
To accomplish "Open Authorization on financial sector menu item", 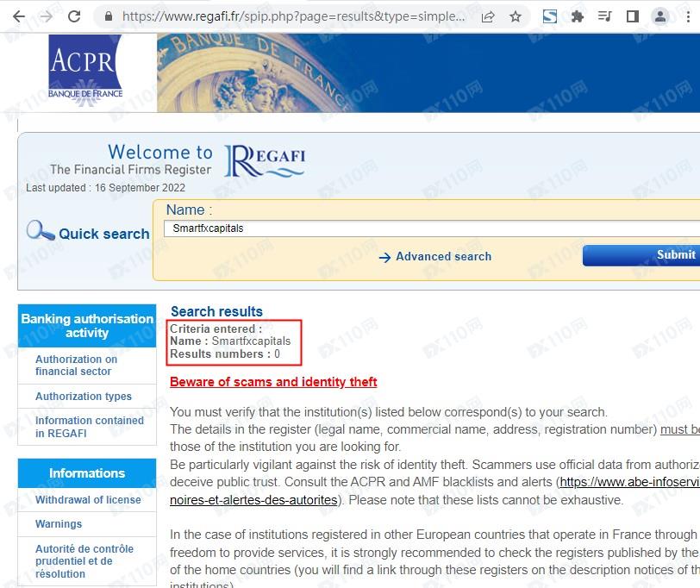I will pyautogui.click(x=76, y=366).
